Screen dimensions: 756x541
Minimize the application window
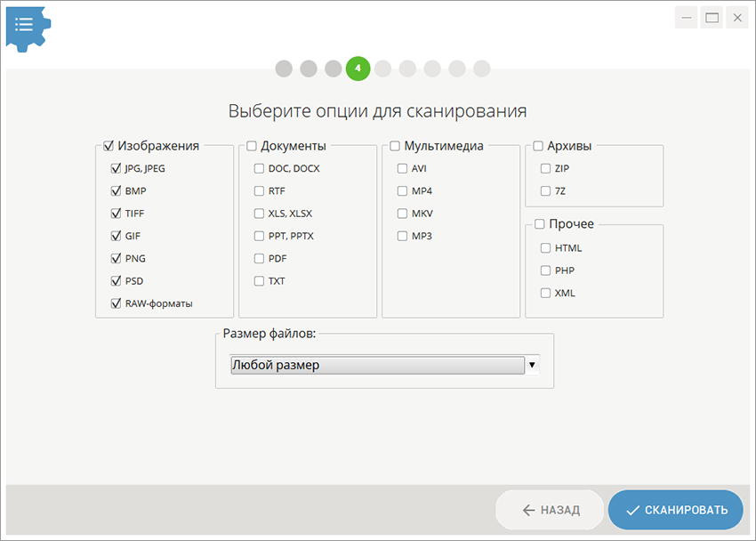click(x=687, y=17)
